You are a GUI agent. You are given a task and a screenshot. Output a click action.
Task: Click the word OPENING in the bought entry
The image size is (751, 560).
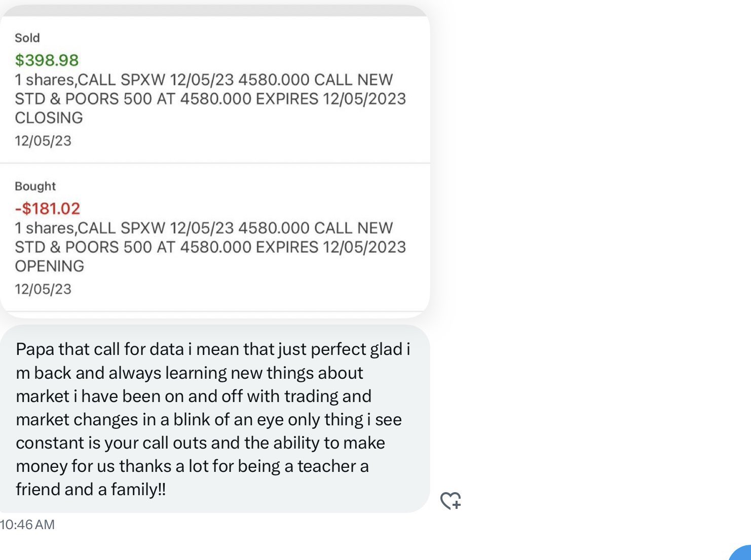tap(49, 266)
